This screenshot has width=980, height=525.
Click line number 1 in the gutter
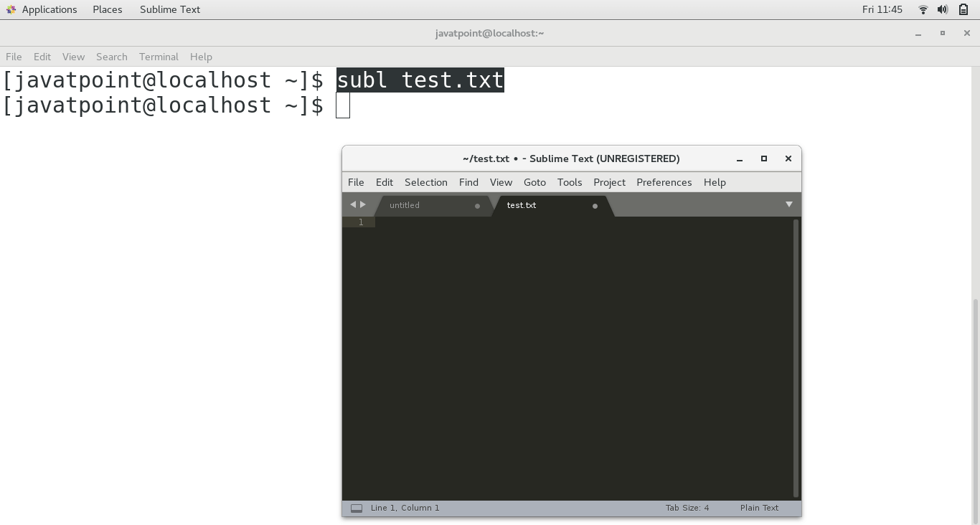point(360,222)
